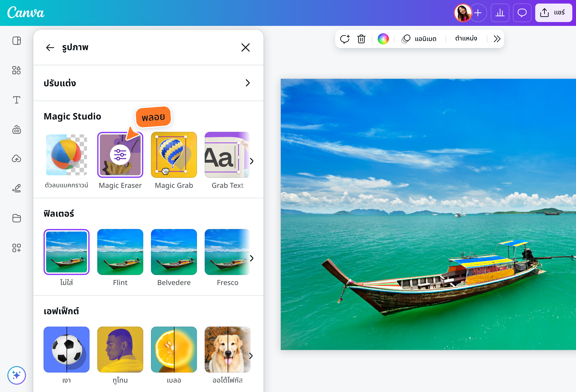Show more Magic Studio tools chevron
The image size is (576, 392).
click(x=252, y=161)
